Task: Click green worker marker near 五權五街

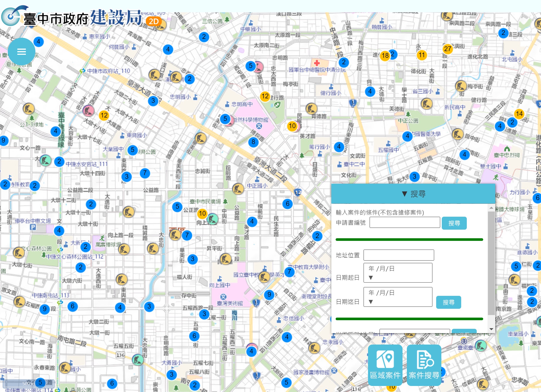Action: tap(138, 360)
